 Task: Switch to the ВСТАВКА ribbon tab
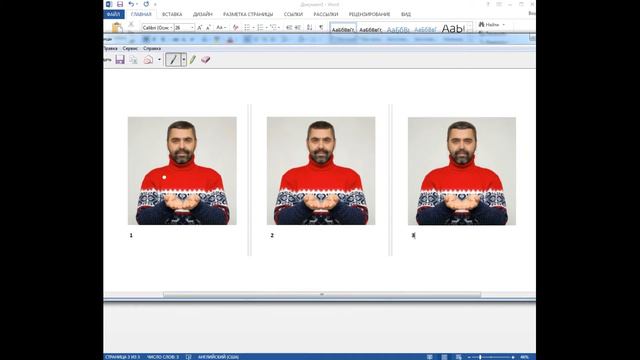coord(172,14)
